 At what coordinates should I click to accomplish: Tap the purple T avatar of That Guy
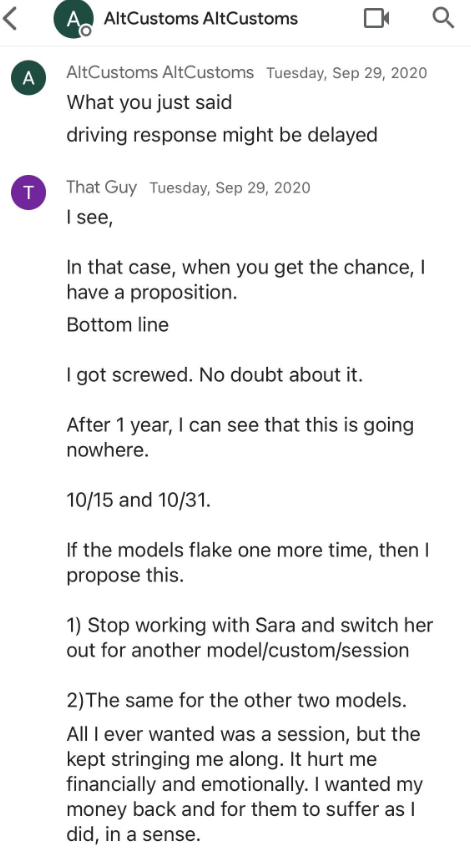[x=28, y=193]
